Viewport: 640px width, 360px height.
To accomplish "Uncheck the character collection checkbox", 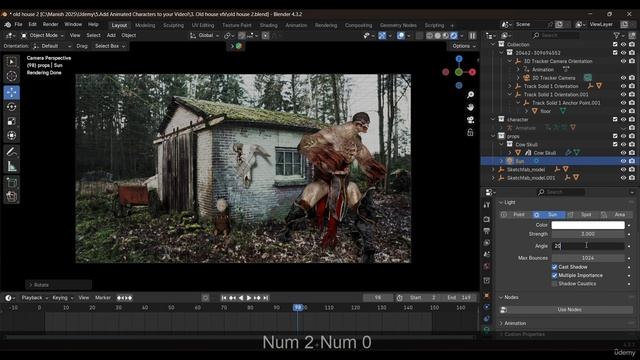I will (615, 120).
